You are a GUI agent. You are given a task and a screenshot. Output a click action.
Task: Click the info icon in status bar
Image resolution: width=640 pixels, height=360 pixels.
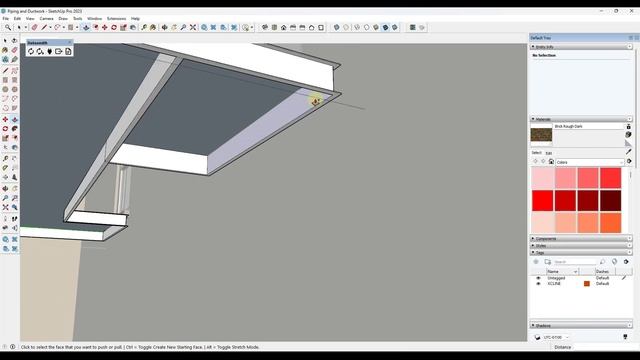tap(13, 347)
